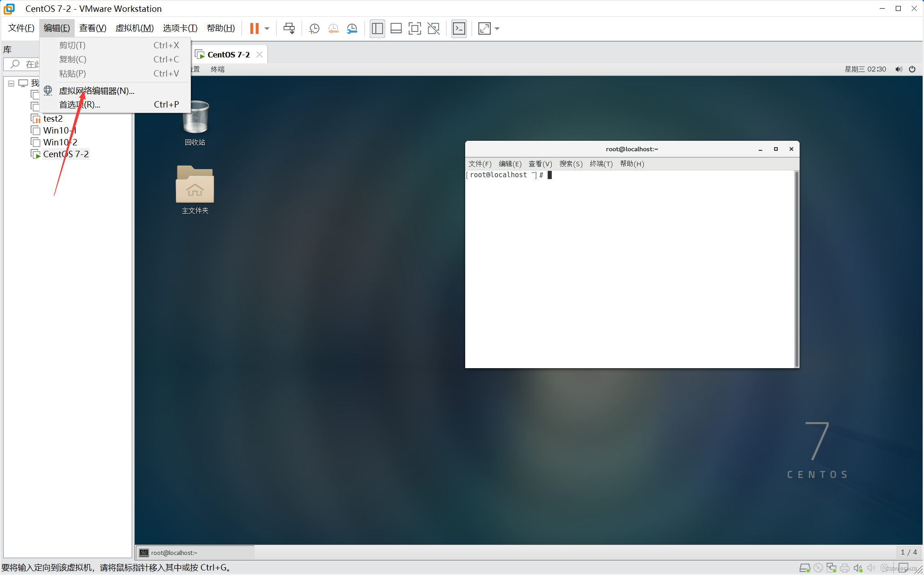Click the guest volume speaker icon
The height and width of the screenshot is (575, 924).
coord(898,69)
